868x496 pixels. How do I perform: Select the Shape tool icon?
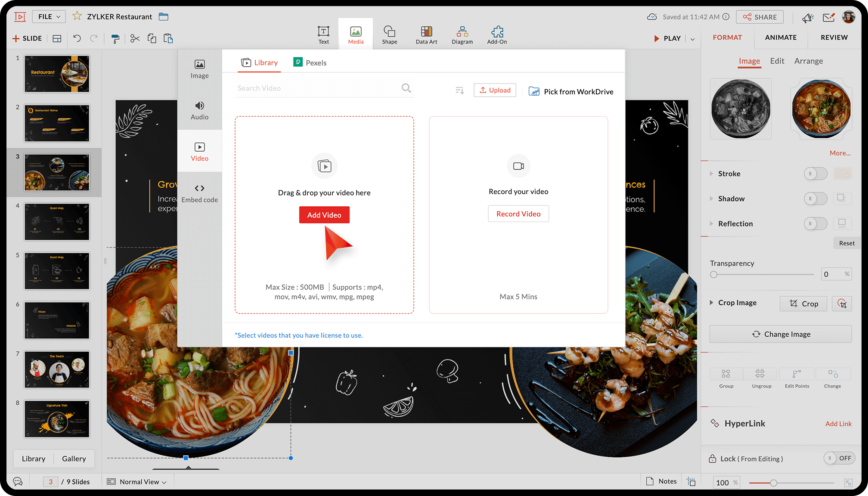[389, 32]
